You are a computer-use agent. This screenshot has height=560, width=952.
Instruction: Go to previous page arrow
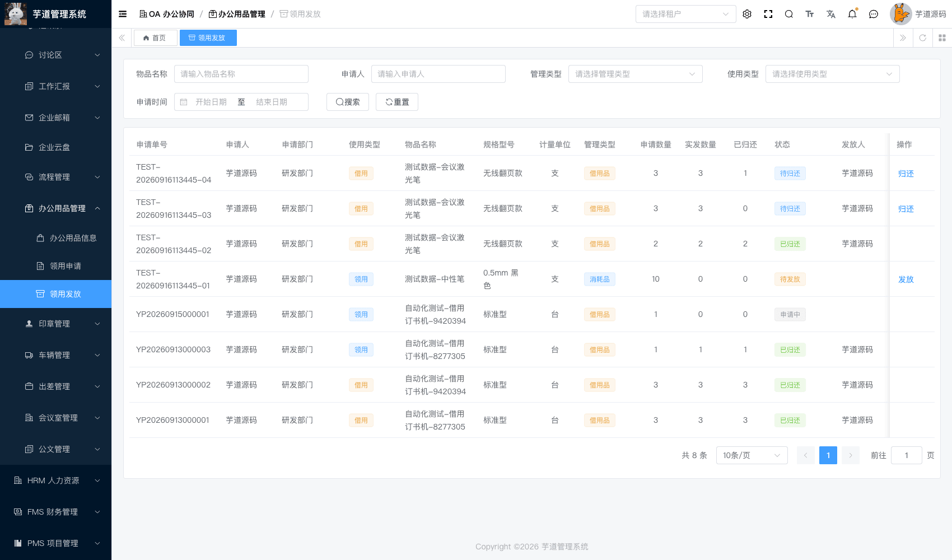[806, 455]
